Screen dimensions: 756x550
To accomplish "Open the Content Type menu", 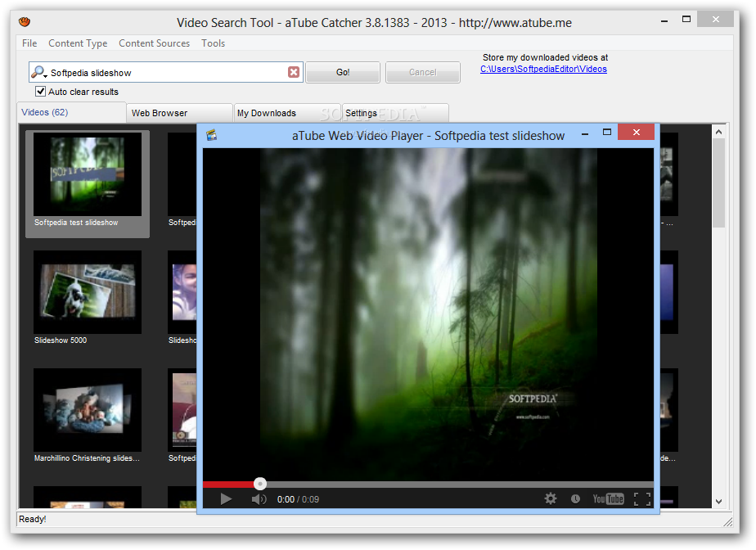I will tap(78, 43).
